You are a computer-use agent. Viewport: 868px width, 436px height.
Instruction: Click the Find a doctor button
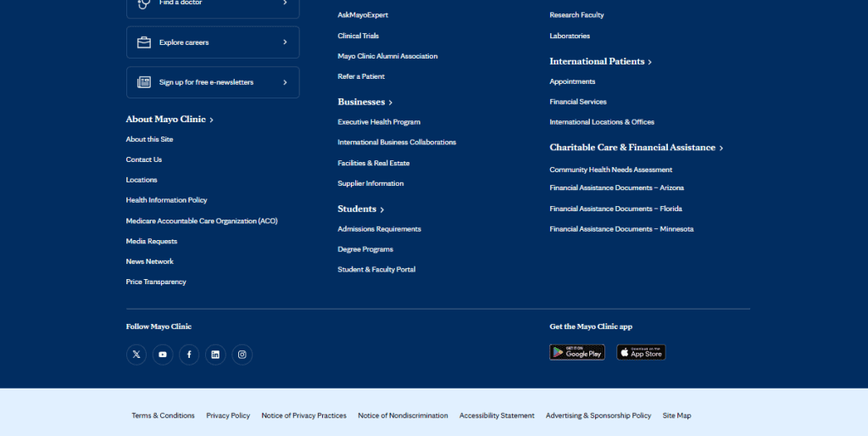point(212,4)
